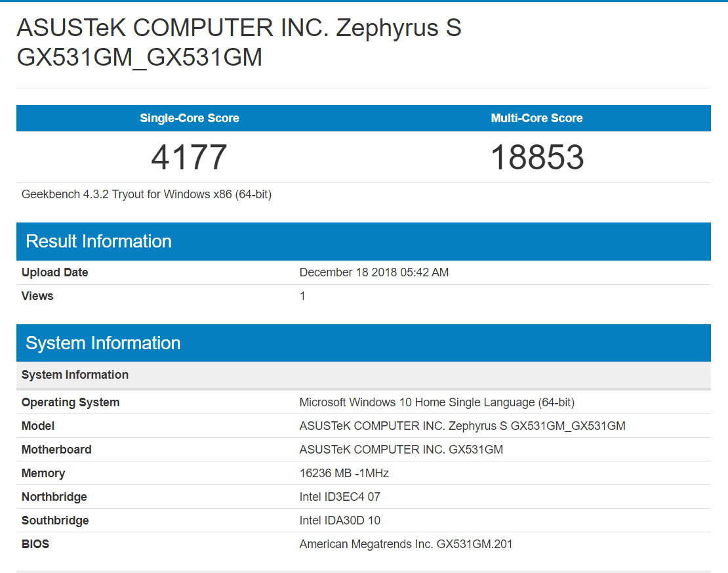The image size is (728, 573).
Task: Select the Northbridge value Intel ID3EC4 07
Action: (340, 498)
